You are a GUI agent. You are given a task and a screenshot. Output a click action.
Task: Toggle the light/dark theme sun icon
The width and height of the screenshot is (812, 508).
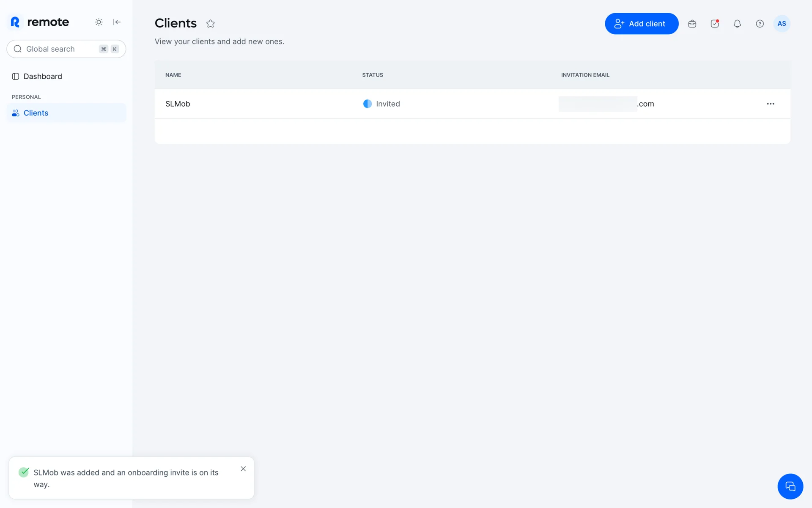point(99,22)
